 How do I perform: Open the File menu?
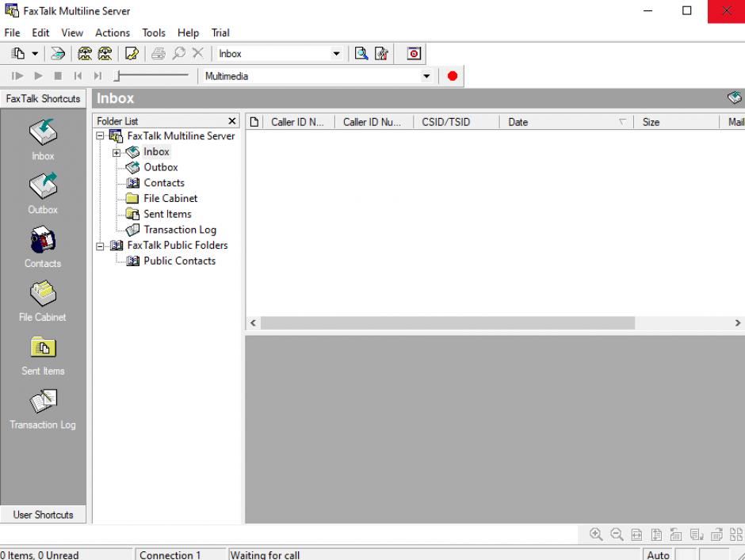click(12, 32)
